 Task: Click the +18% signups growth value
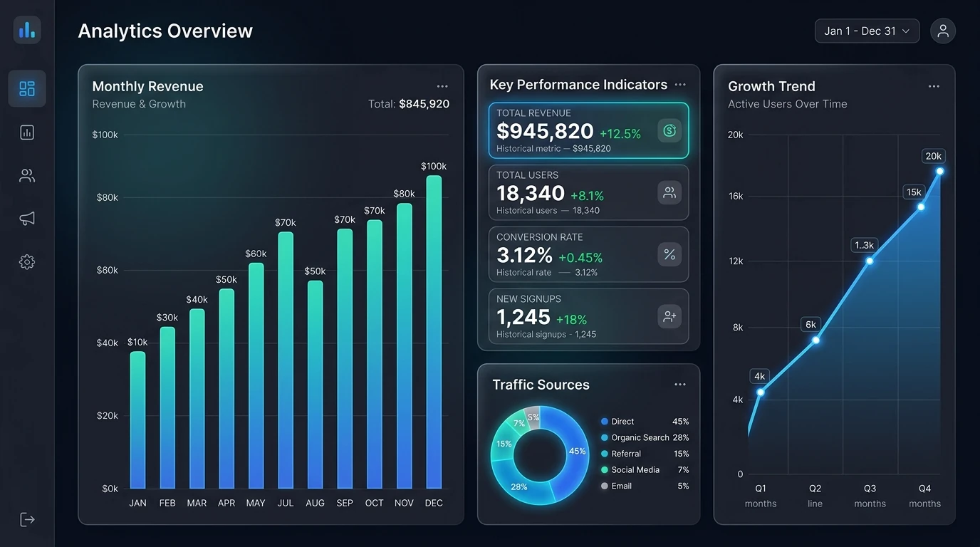(571, 320)
